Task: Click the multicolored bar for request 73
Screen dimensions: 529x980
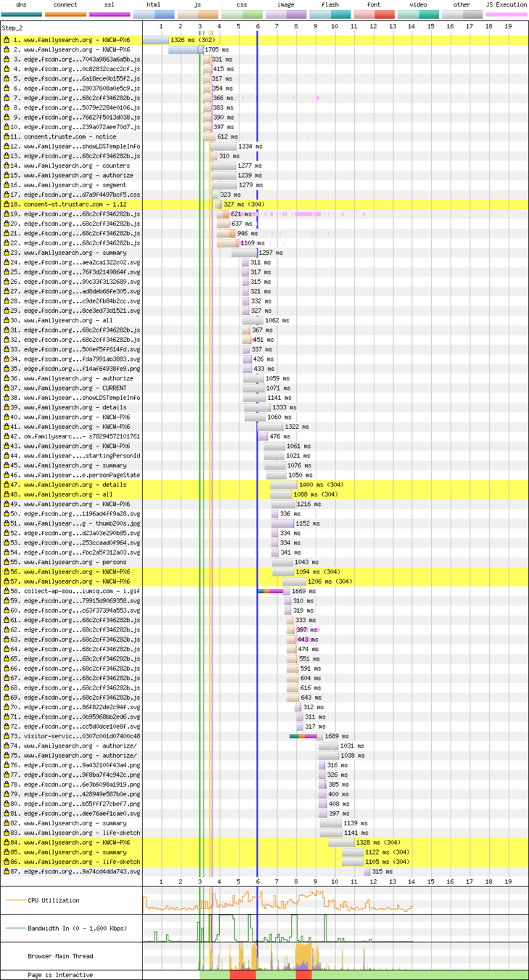Action: 306,736
